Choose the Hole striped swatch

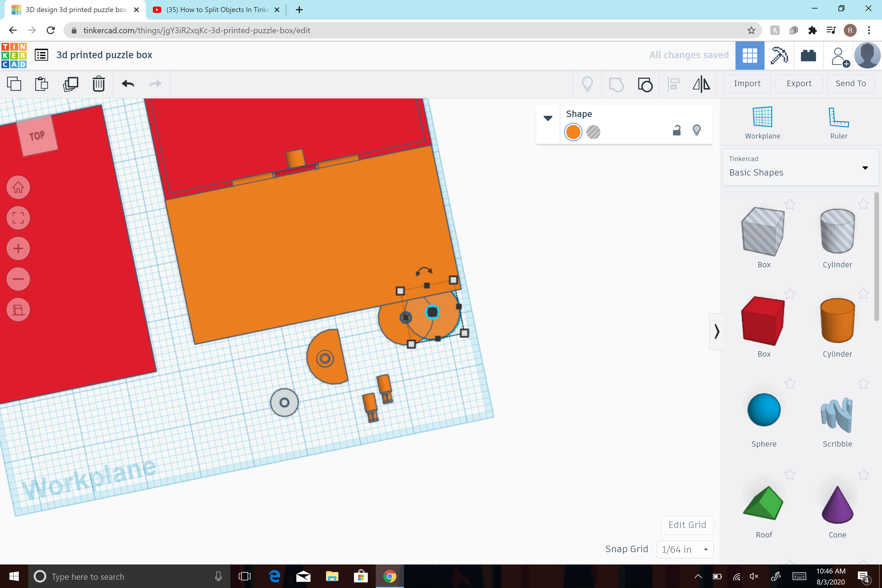click(593, 132)
